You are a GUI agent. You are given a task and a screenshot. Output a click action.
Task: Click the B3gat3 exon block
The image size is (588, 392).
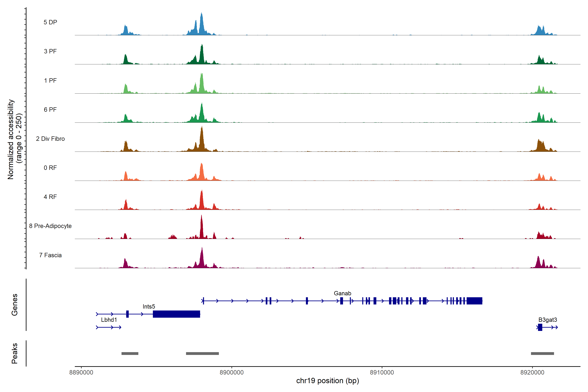click(540, 327)
